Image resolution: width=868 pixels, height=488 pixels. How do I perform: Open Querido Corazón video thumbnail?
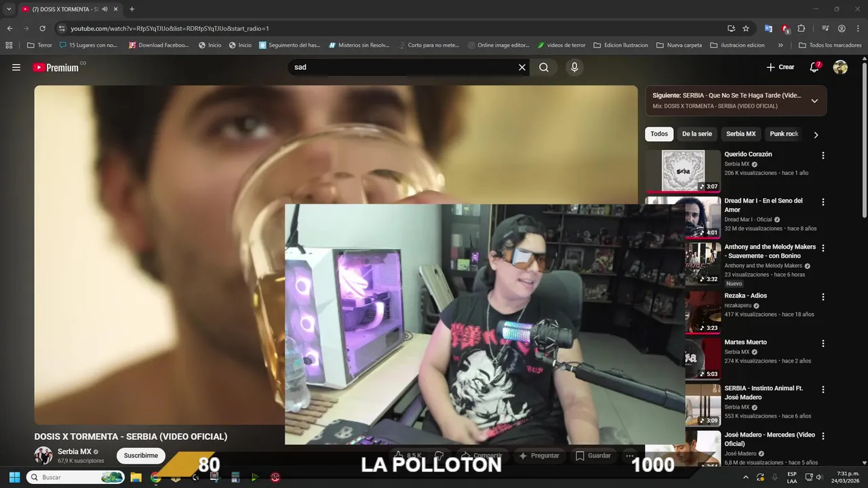[683, 171]
